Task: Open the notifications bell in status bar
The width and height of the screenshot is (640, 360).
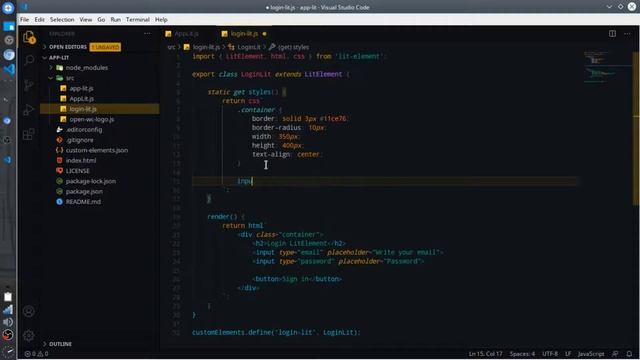Action: (629, 354)
